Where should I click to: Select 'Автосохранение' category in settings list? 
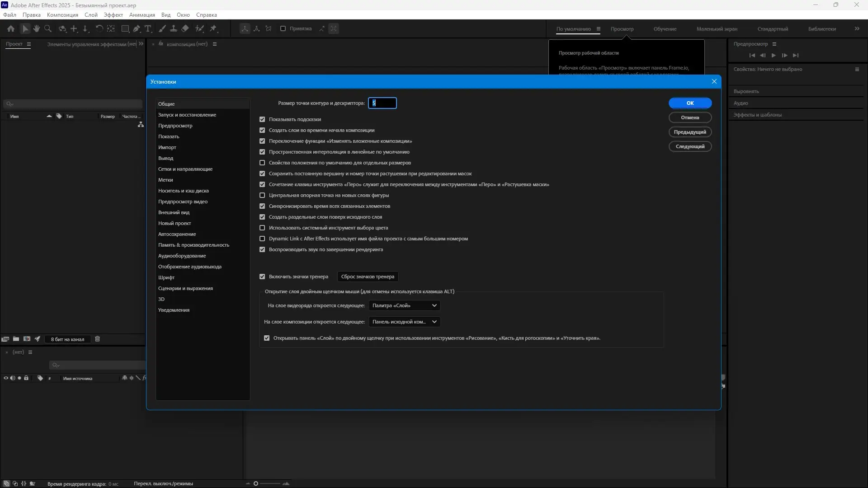pos(177,234)
